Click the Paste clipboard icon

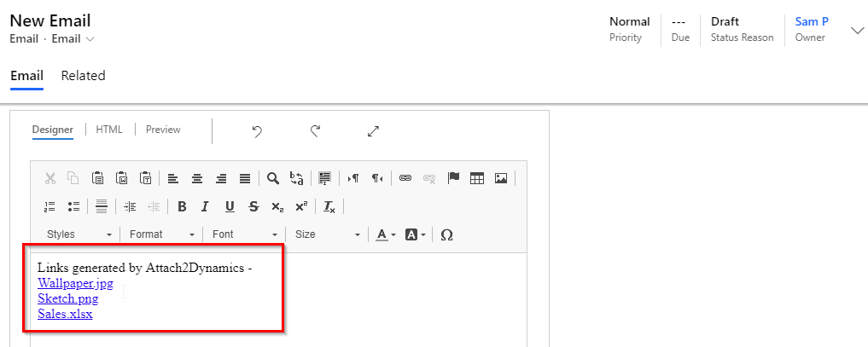(97, 178)
